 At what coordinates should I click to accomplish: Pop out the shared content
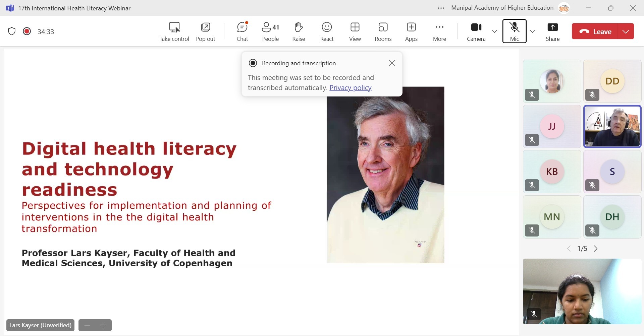click(206, 31)
